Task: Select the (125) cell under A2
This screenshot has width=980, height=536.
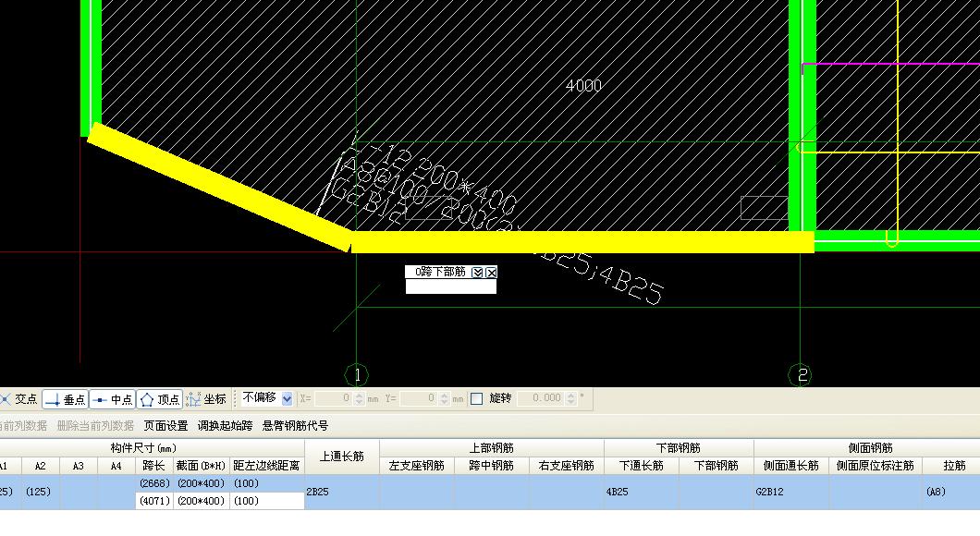Action: (40, 492)
